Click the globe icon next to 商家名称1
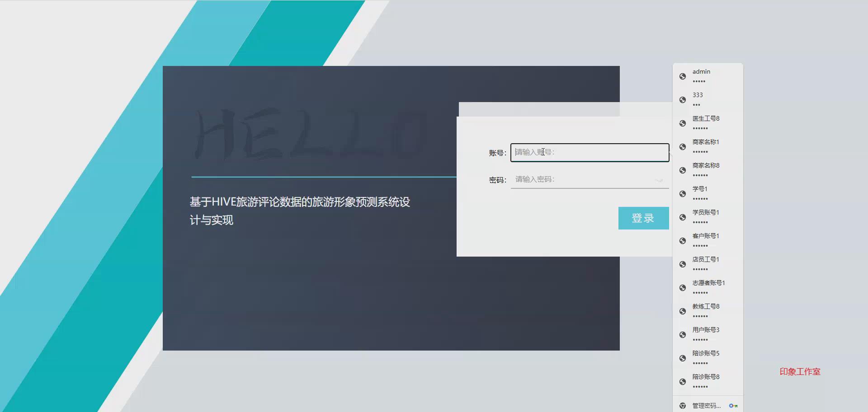Screen dimensions: 868x412 682,146
